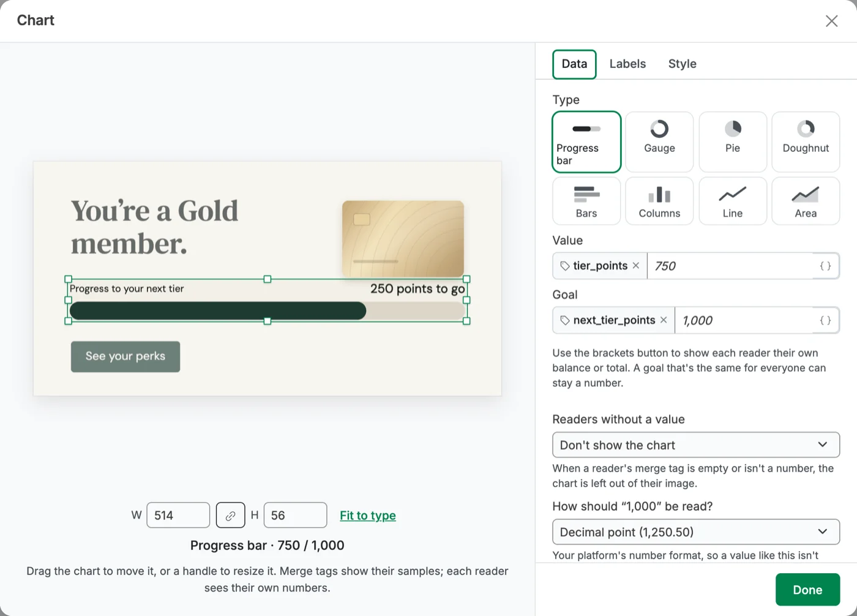Viewport: 857px width, 616px height.
Task: Remove the next_tier_points merge tag
Action: (664, 320)
